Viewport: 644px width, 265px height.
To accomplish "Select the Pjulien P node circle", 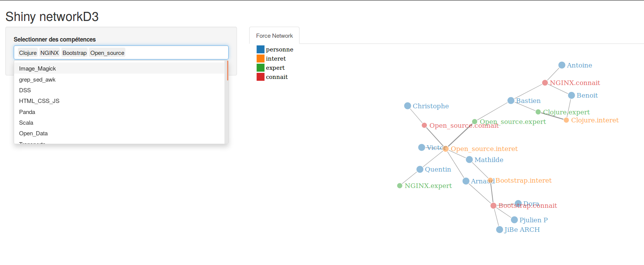I will pyautogui.click(x=514, y=220).
